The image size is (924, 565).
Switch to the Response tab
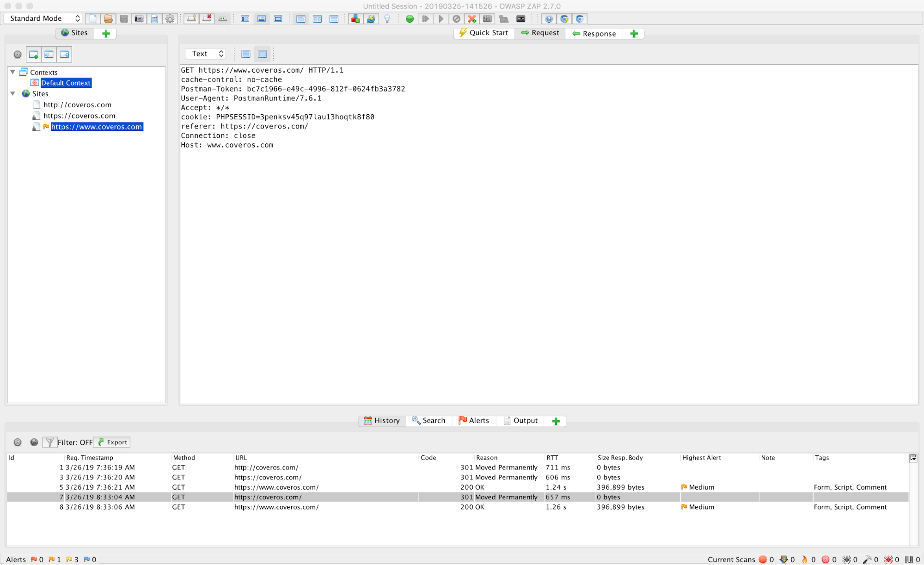(594, 33)
